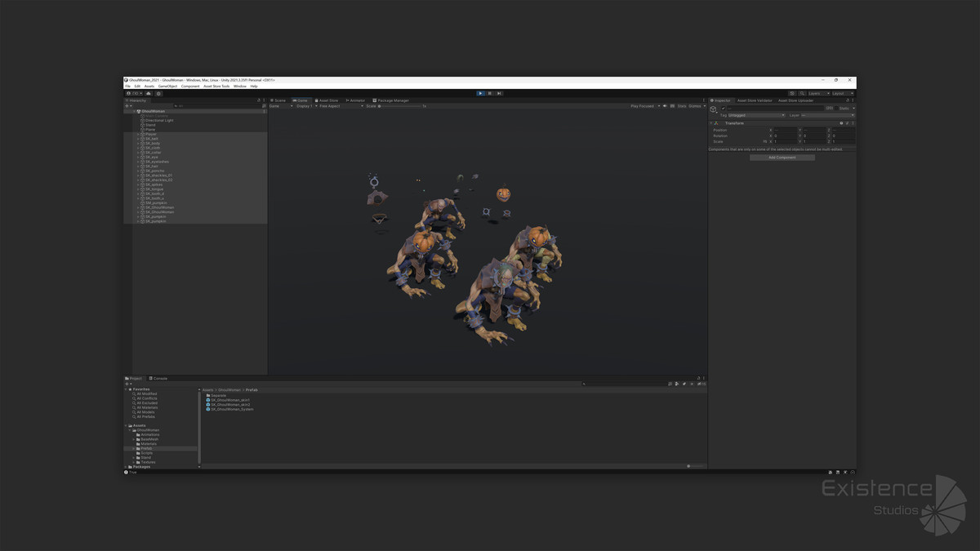Collapse the Transform component
This screenshot has height=551, width=980.
(711, 123)
